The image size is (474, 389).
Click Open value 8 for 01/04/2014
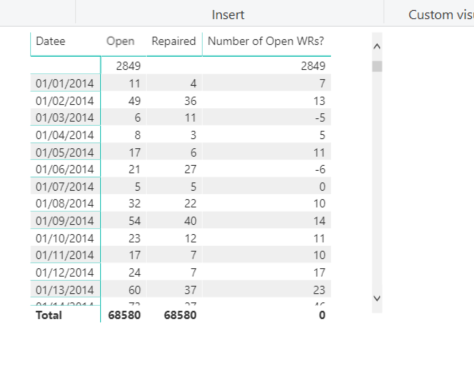point(137,135)
